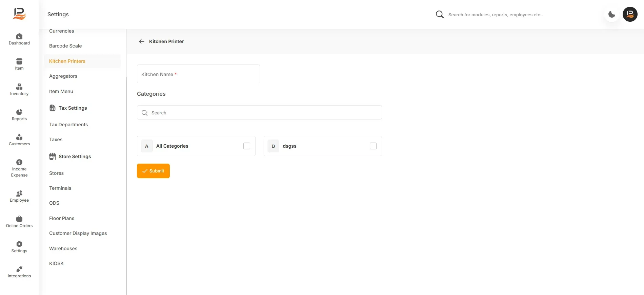Screen dimensions: 644x295
Task: Click the 'A' badge of All Categories
Action: 147,146
